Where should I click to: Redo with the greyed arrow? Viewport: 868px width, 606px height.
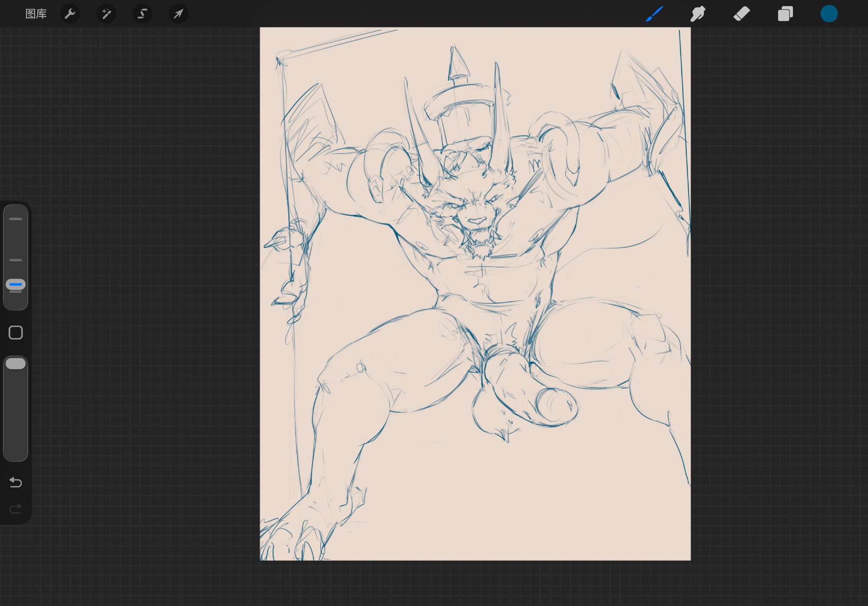pyautogui.click(x=16, y=508)
